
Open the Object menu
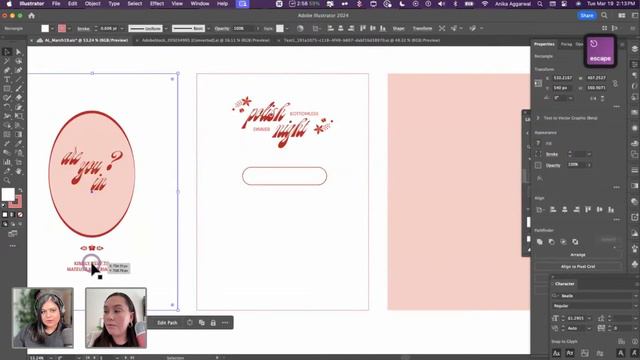point(93,4)
